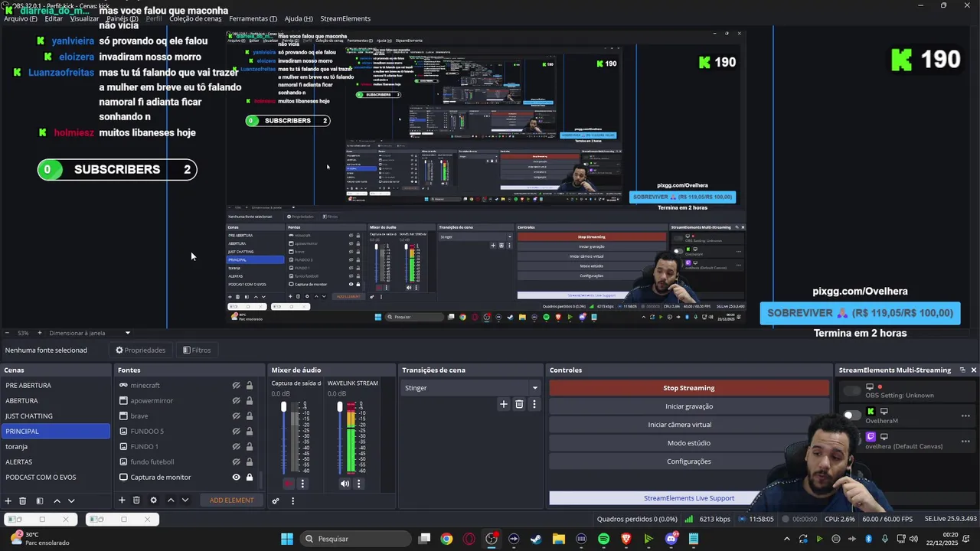Click Windows Start button
The width and height of the screenshot is (980, 551).
click(x=287, y=539)
